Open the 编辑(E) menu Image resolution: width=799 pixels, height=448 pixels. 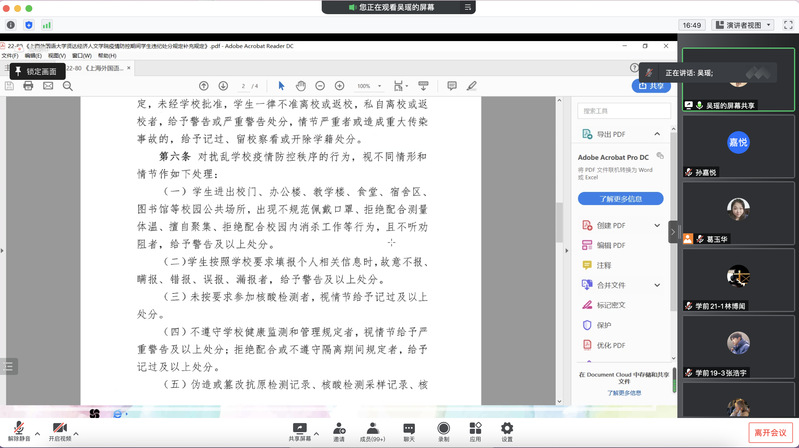click(33, 56)
